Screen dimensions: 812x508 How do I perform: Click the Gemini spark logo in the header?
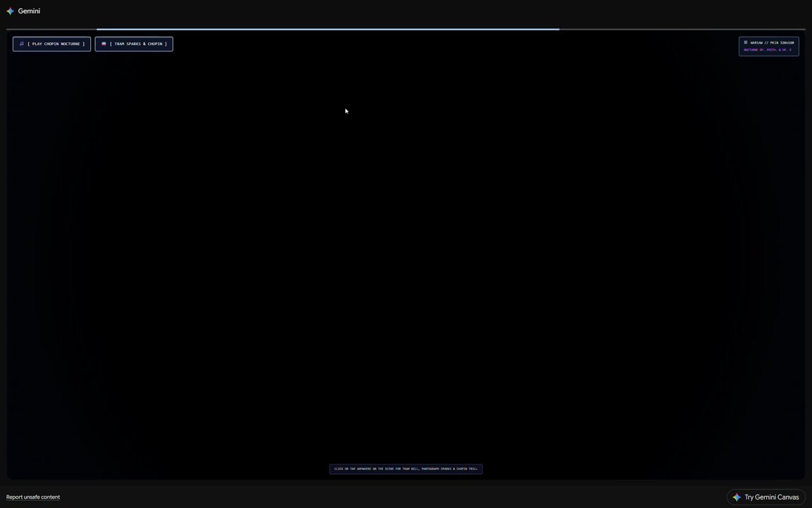click(11, 11)
